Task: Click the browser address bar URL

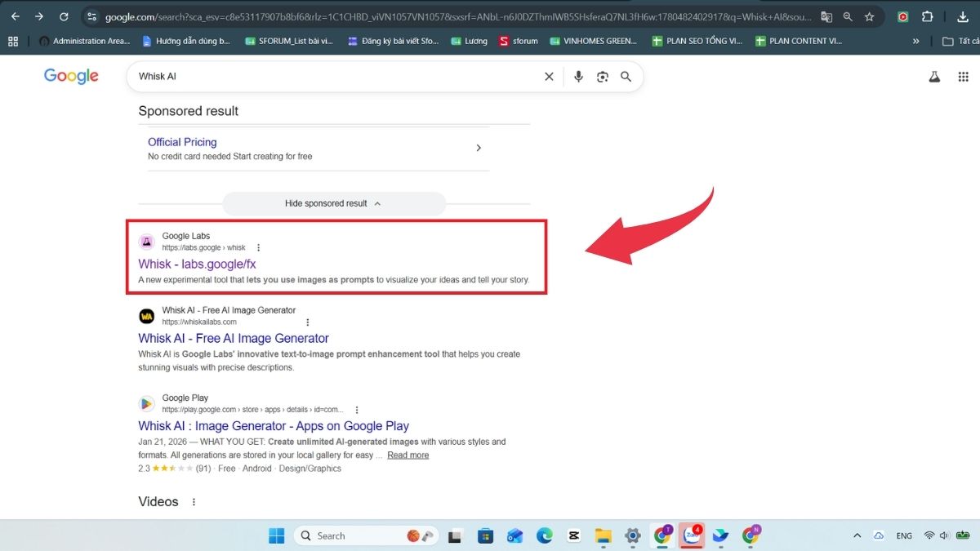Action: click(x=457, y=16)
